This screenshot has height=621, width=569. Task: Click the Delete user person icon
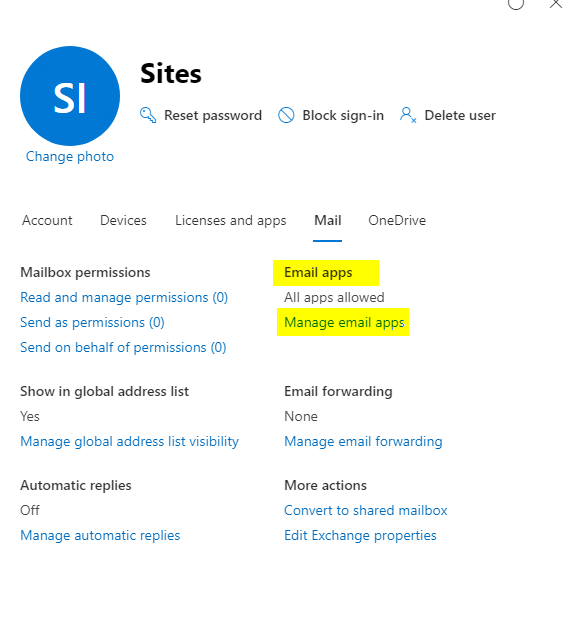click(408, 115)
